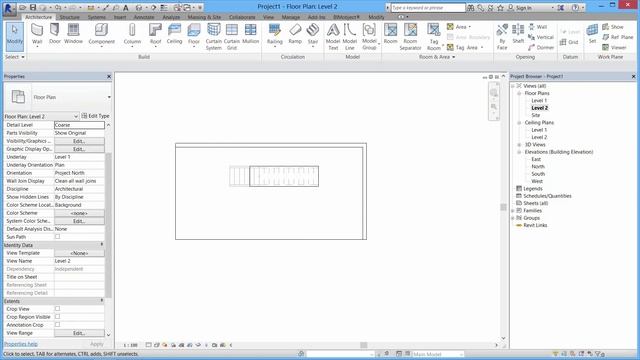This screenshot has width=640, height=360.
Task: Click the Ref Plane tool
Action: click(x=618, y=37)
